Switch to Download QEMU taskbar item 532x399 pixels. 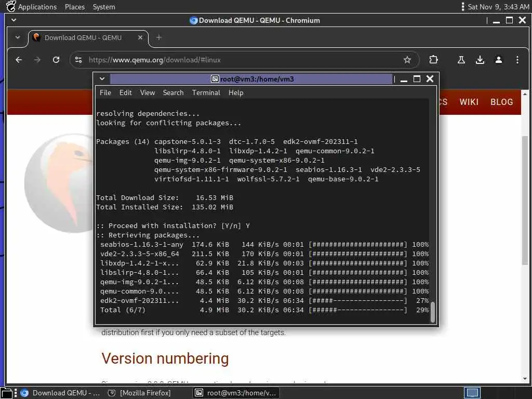pos(60,393)
